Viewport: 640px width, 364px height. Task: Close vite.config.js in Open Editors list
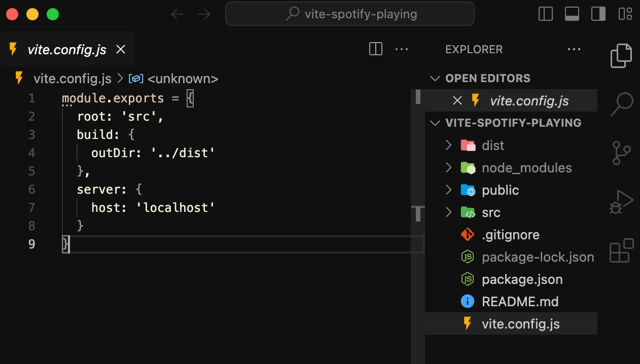pos(457,101)
